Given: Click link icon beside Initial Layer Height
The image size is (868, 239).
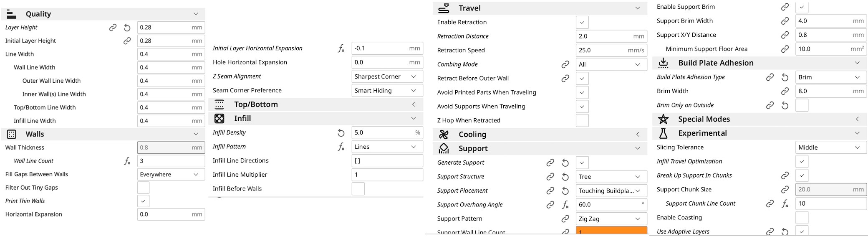Looking at the screenshot, I should 127,41.
